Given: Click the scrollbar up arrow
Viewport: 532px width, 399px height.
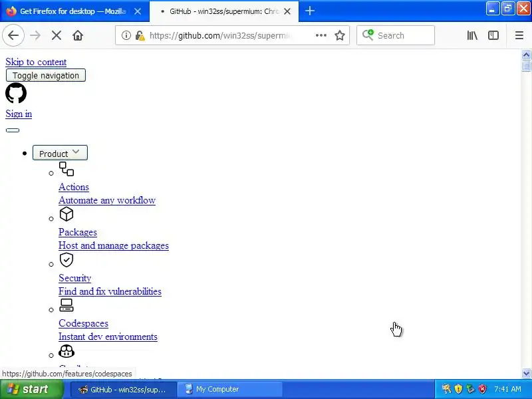Looking at the screenshot, I should click(x=526, y=55).
